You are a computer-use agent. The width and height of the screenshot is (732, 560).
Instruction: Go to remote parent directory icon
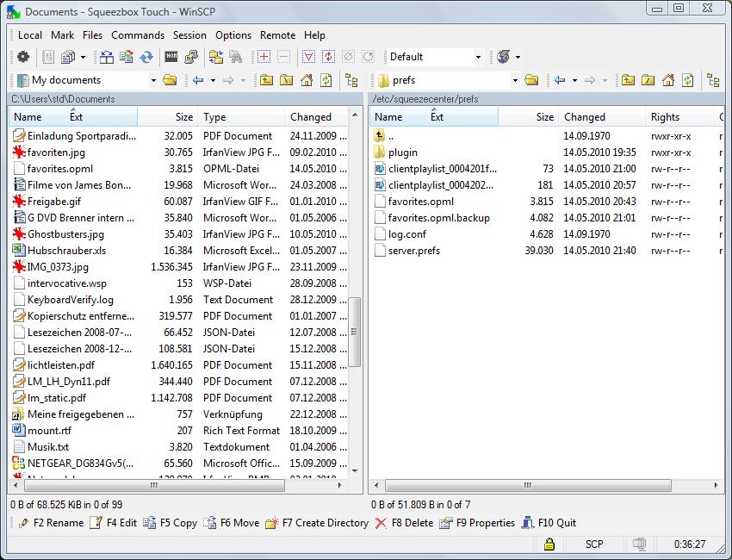tap(628, 80)
